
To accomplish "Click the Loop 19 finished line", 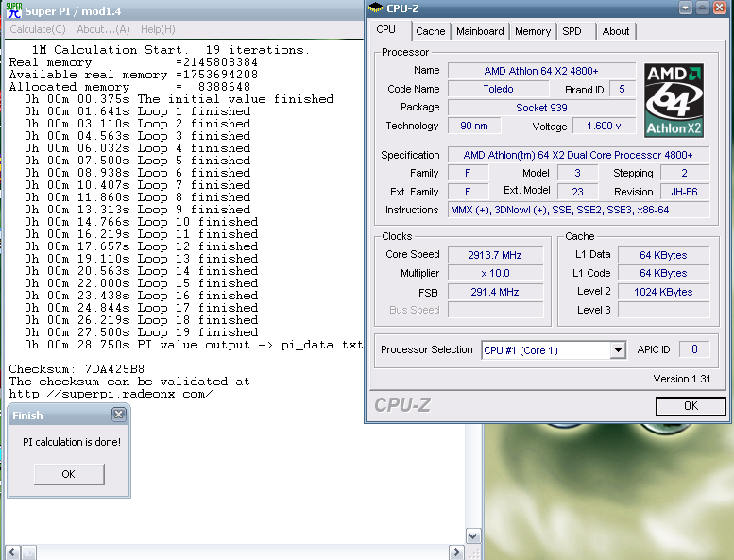I will coord(142,332).
